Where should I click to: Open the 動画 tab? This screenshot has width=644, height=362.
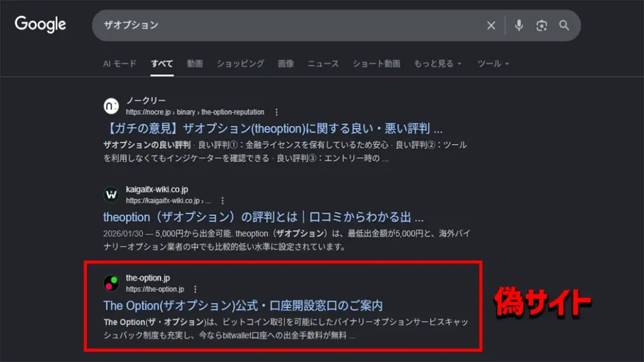point(195,63)
